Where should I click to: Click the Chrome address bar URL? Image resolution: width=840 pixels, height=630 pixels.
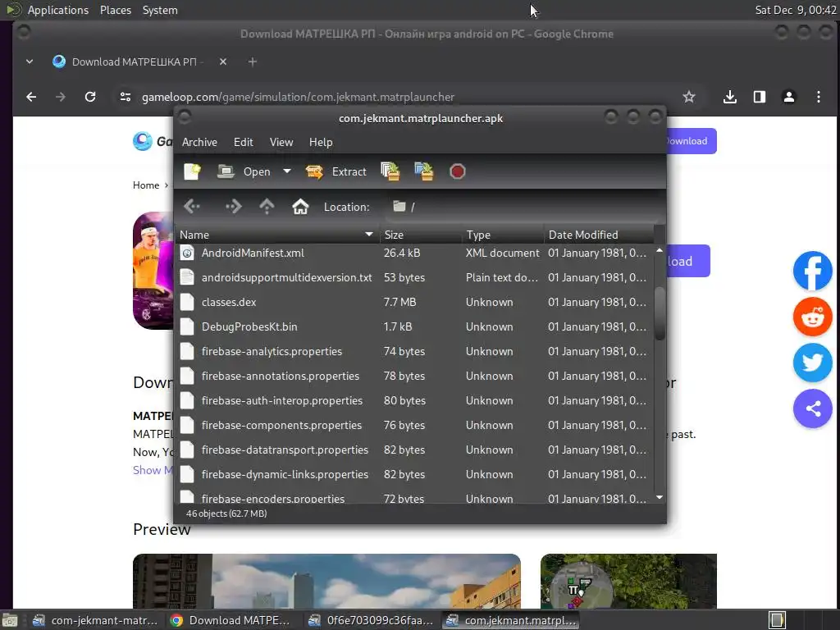(x=298, y=97)
